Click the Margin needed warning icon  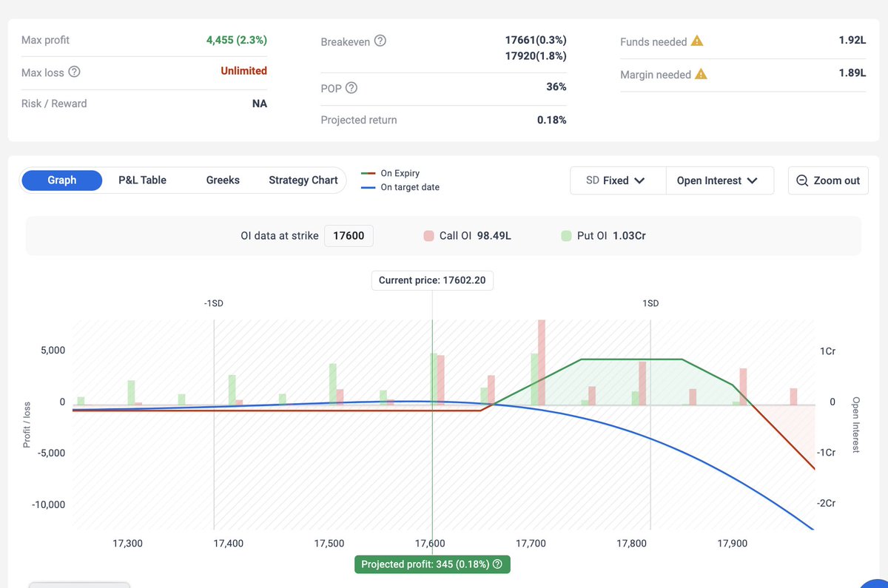pyautogui.click(x=702, y=74)
